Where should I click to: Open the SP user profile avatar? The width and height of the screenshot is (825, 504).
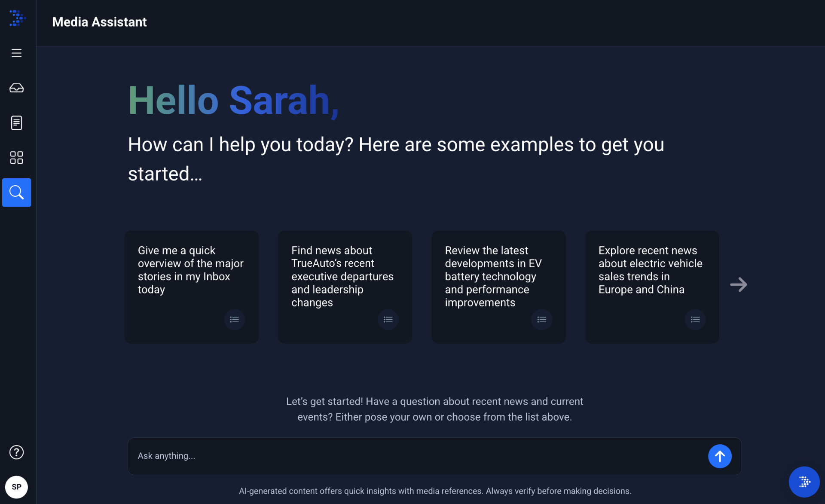(x=16, y=487)
